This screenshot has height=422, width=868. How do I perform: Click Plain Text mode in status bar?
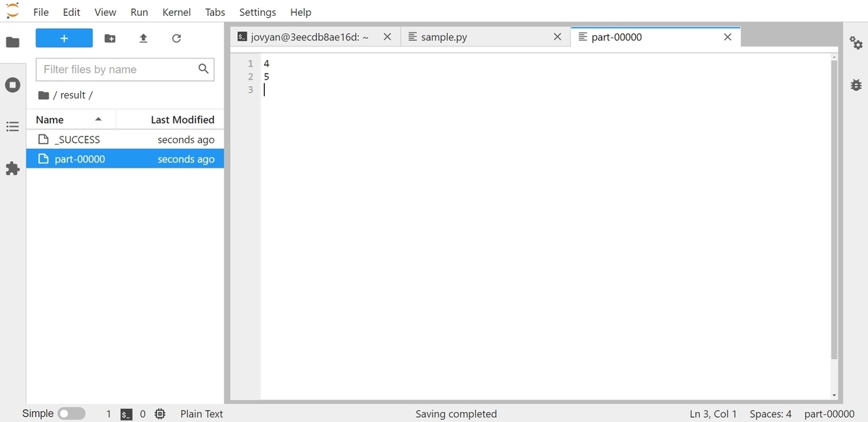202,414
